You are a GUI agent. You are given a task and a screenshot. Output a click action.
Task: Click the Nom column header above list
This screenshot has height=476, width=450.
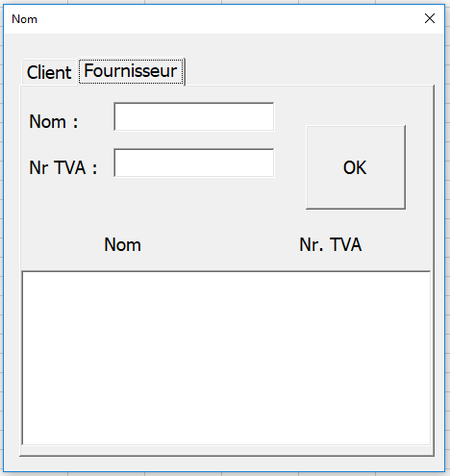(122, 244)
